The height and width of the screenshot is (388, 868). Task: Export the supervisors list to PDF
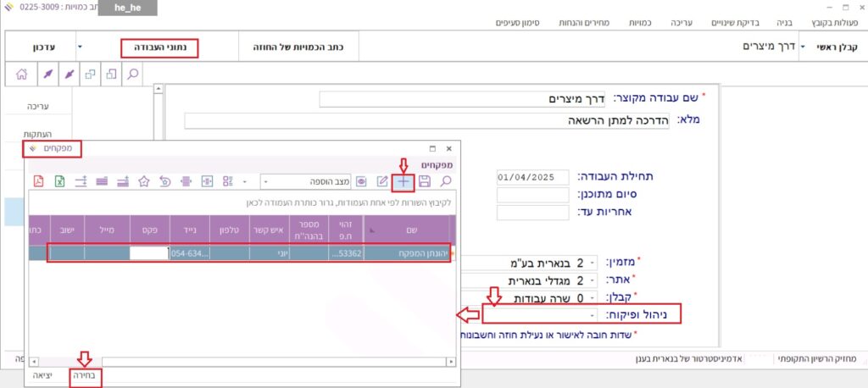[38, 180]
